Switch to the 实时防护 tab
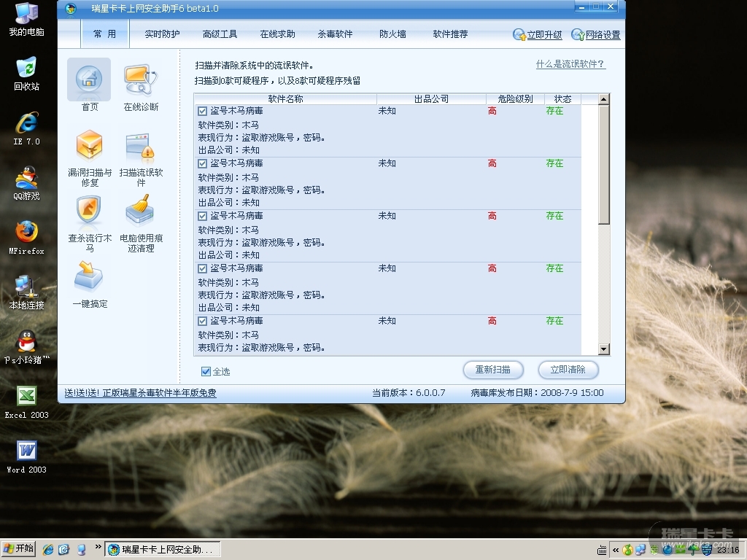 pos(162,34)
